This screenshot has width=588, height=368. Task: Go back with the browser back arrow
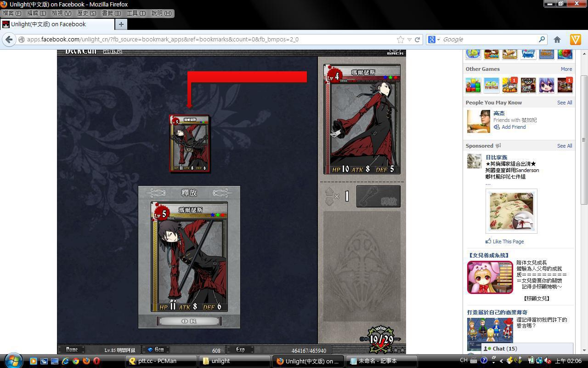(x=9, y=40)
